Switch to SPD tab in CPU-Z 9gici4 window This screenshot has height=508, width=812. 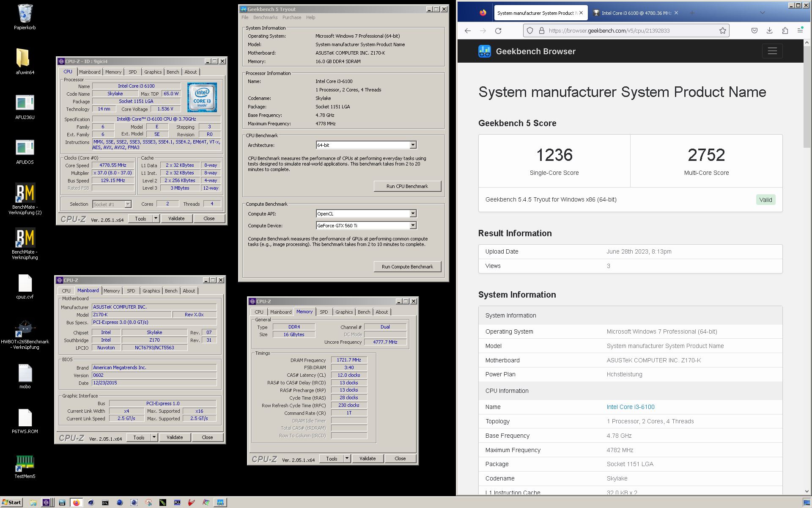(132, 72)
